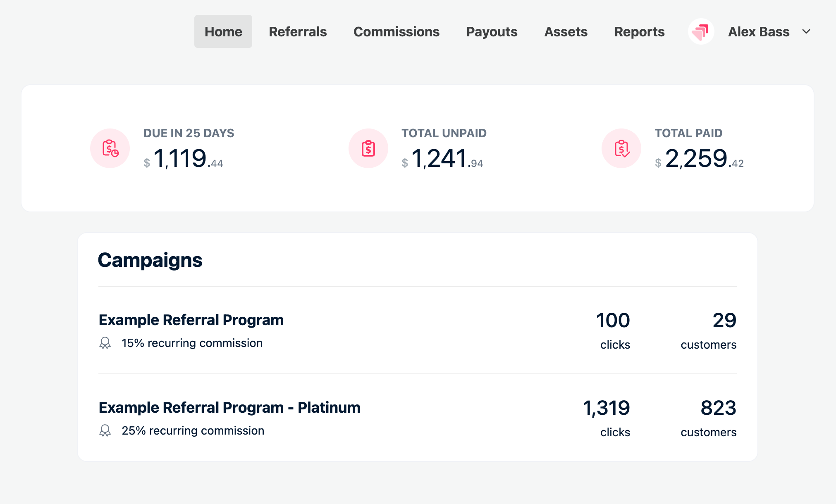Navigate to the Payouts tab
Screen dimensions: 836x504
click(492, 32)
